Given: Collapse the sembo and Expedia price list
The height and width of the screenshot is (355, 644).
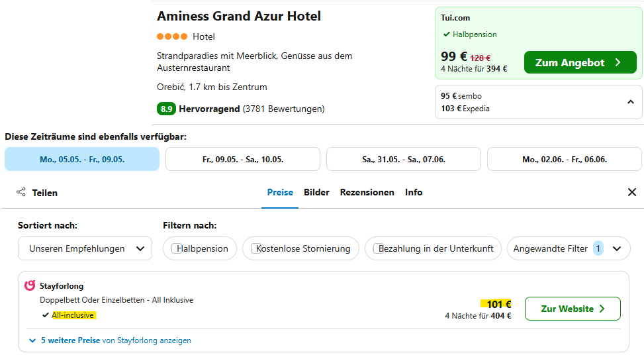Looking at the screenshot, I should 631,102.
